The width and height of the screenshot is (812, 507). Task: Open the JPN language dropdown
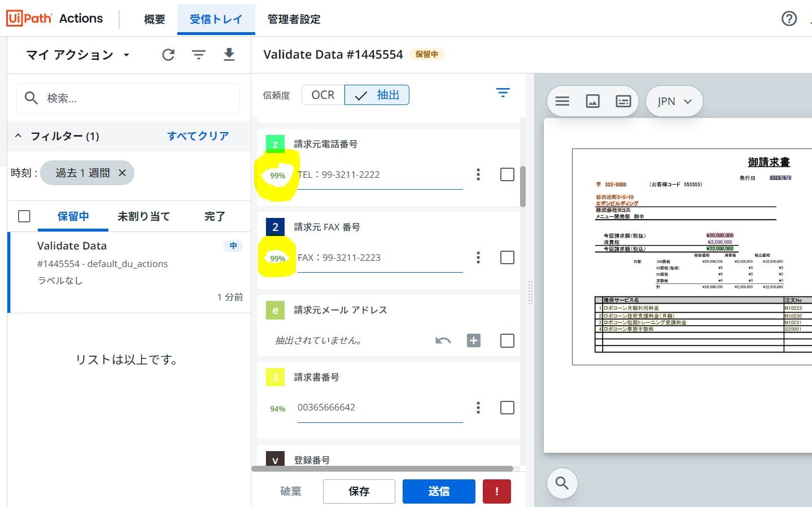point(674,101)
